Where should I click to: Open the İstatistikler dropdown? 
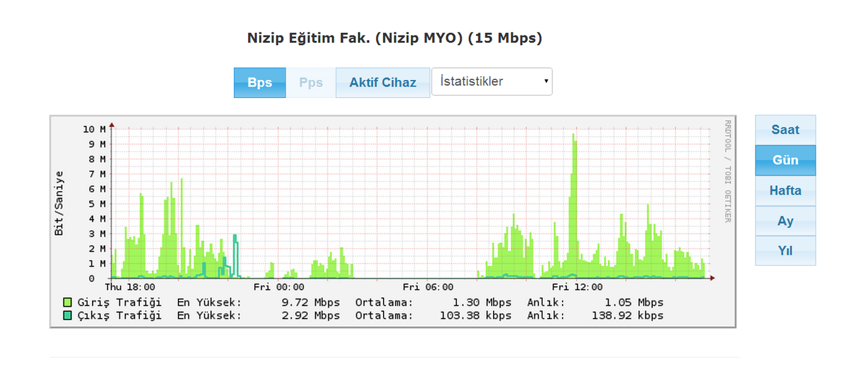point(492,82)
